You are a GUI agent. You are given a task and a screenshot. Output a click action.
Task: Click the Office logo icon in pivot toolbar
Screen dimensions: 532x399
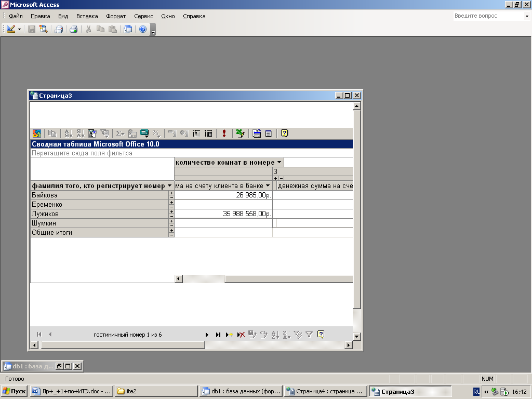click(37, 134)
